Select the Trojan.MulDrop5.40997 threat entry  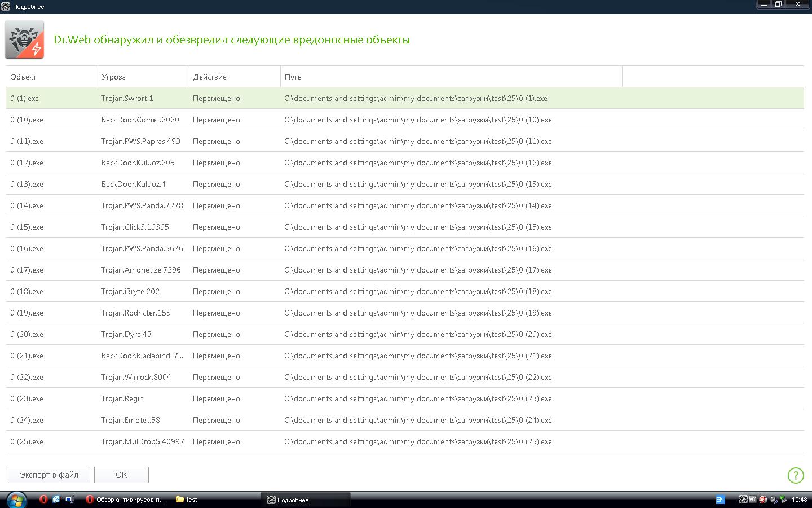[143, 441]
